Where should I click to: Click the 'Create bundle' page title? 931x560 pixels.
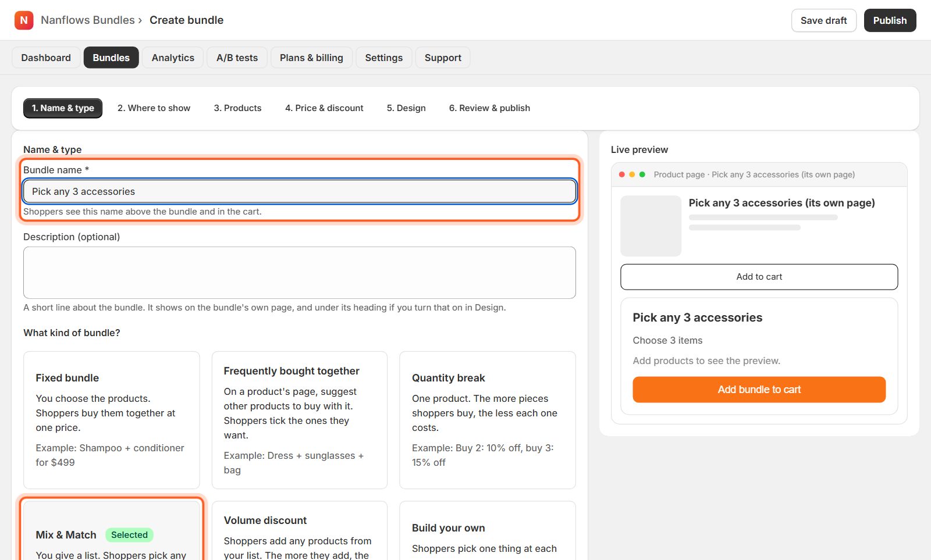(x=187, y=20)
